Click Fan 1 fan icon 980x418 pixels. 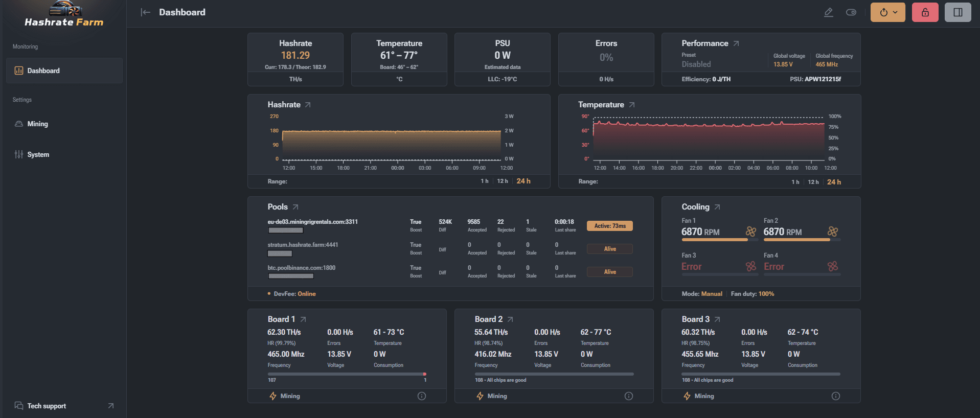tap(751, 231)
